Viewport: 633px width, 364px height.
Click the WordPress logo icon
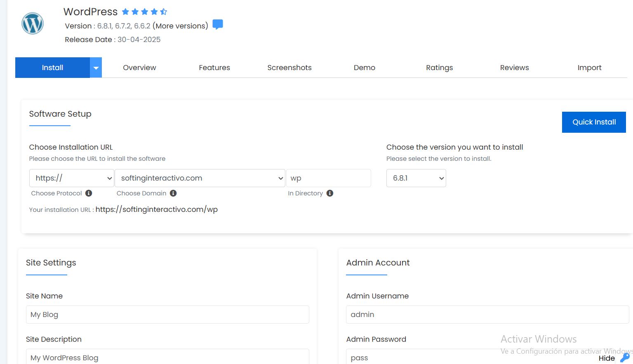tap(33, 23)
